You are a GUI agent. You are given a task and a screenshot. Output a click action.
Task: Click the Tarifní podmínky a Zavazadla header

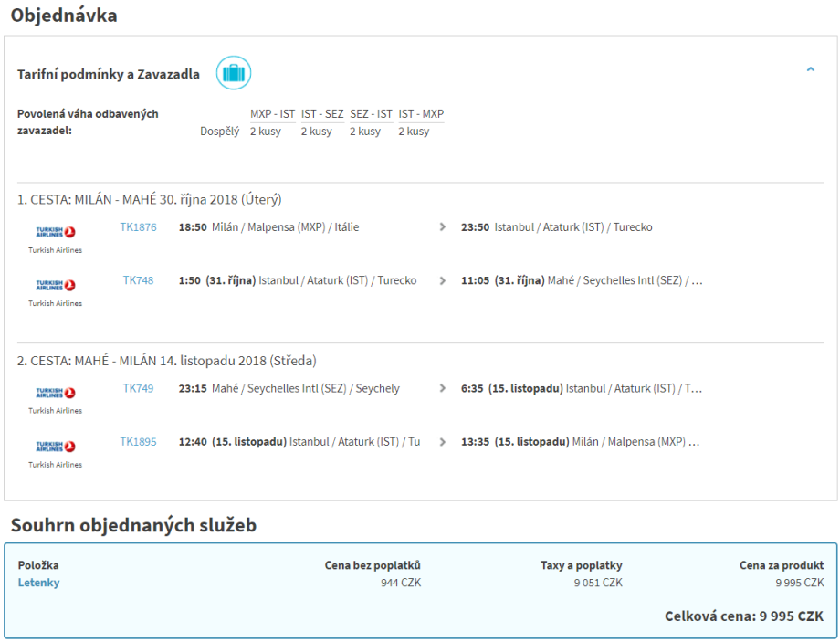[x=109, y=74]
